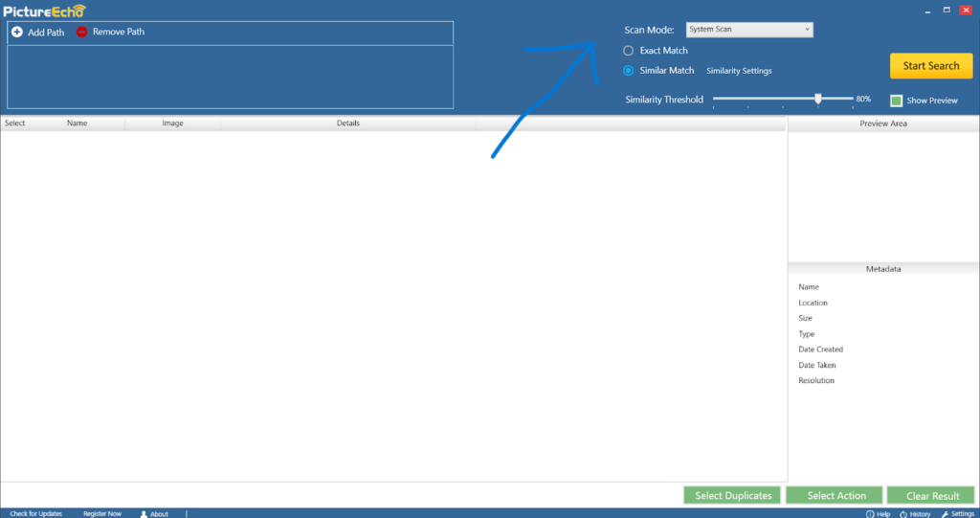Select the Exact Match radio button
This screenshot has height=518, width=980.
[x=628, y=51]
